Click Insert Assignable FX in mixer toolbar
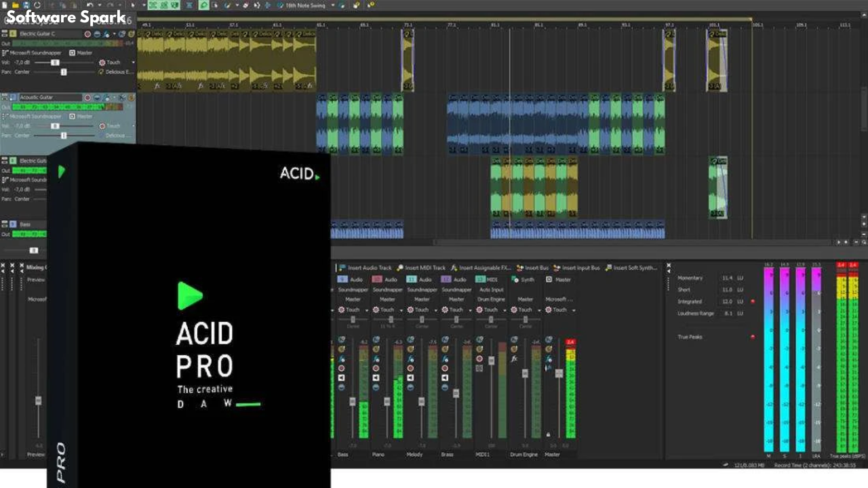This screenshot has height=488, width=868. click(481, 268)
